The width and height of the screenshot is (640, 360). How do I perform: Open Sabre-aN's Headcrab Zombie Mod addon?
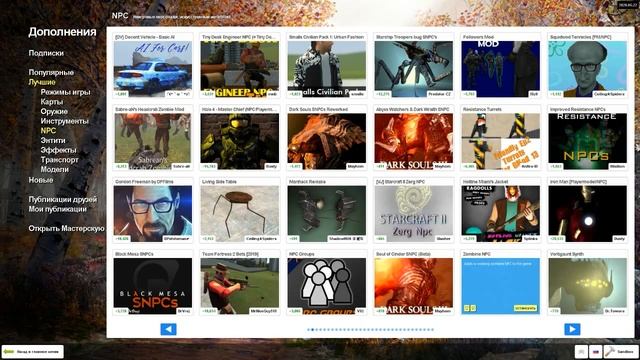(153, 141)
